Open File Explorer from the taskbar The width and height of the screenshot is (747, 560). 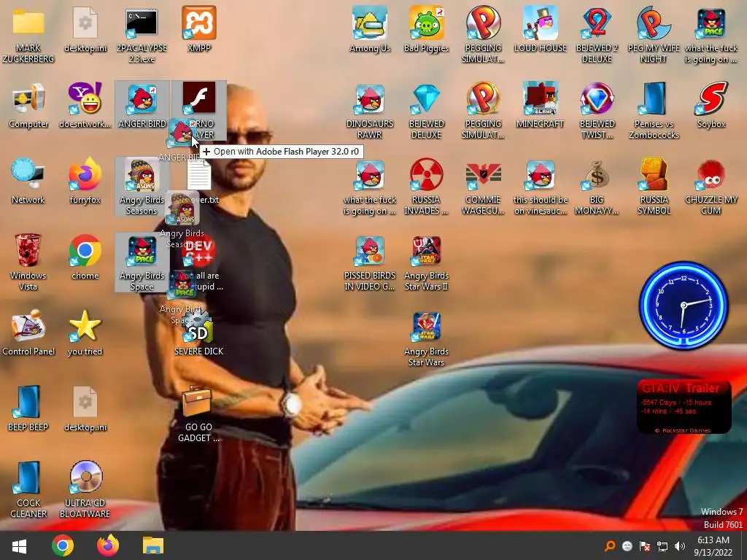coord(153,545)
